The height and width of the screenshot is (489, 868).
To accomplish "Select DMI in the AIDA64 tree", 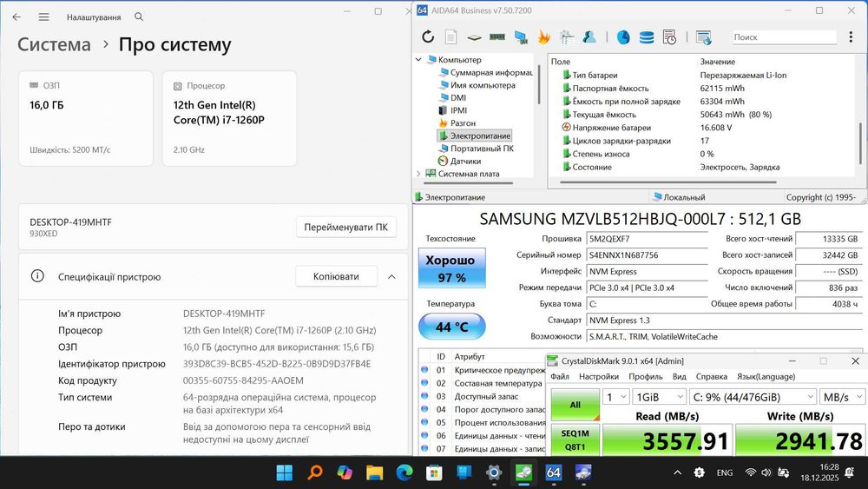I will coord(458,97).
